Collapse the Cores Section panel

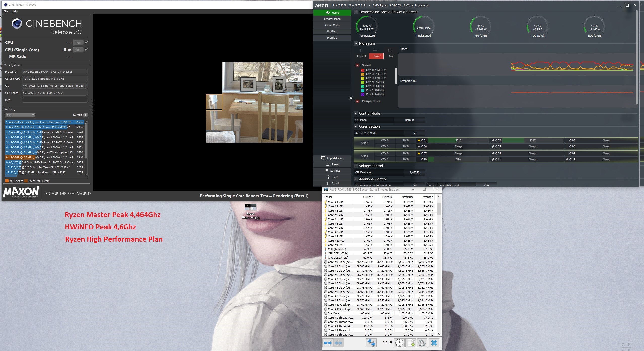[x=356, y=126]
